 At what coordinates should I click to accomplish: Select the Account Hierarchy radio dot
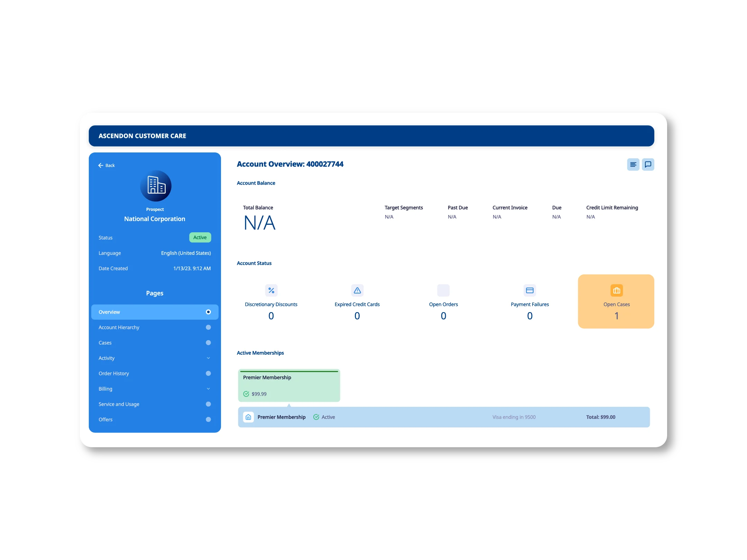[208, 327]
